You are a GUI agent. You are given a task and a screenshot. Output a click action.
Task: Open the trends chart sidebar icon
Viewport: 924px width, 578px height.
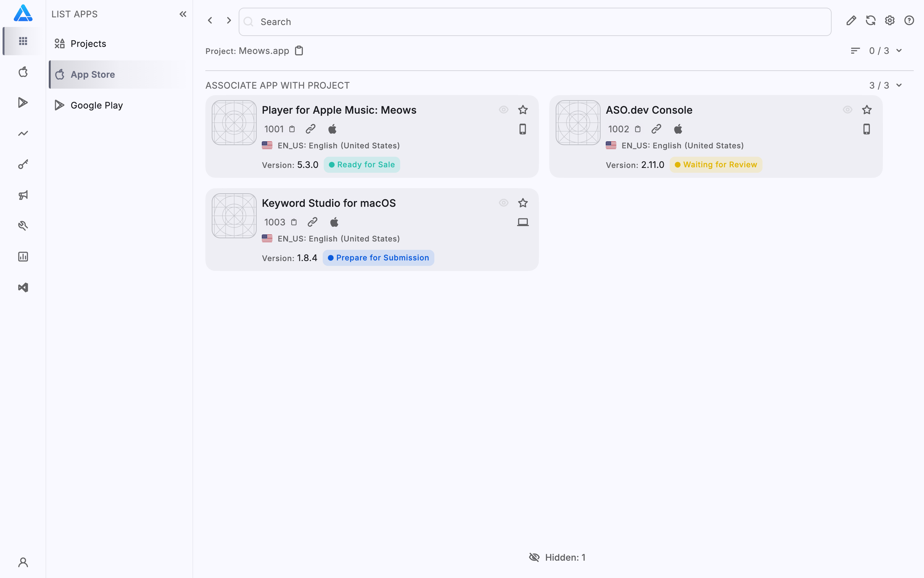(x=23, y=133)
